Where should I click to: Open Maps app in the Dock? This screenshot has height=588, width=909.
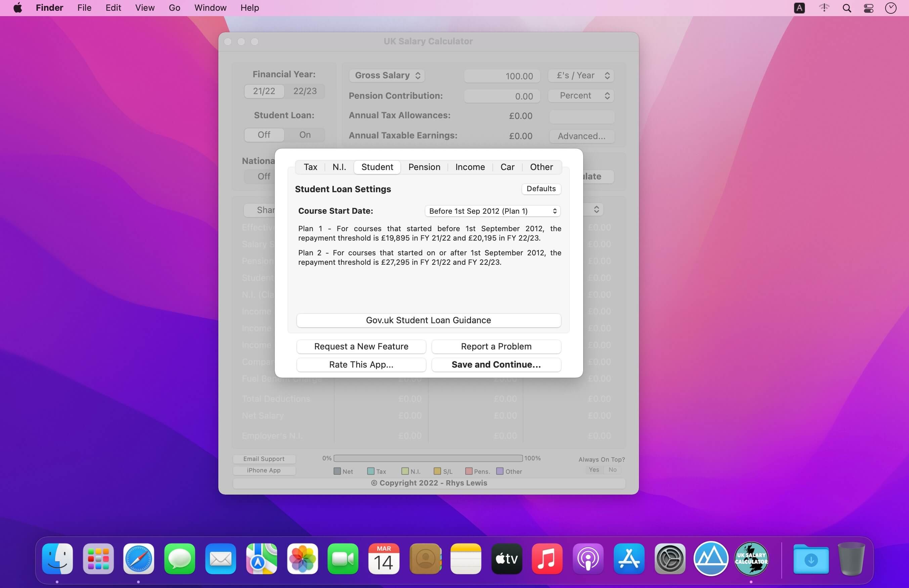click(x=261, y=558)
